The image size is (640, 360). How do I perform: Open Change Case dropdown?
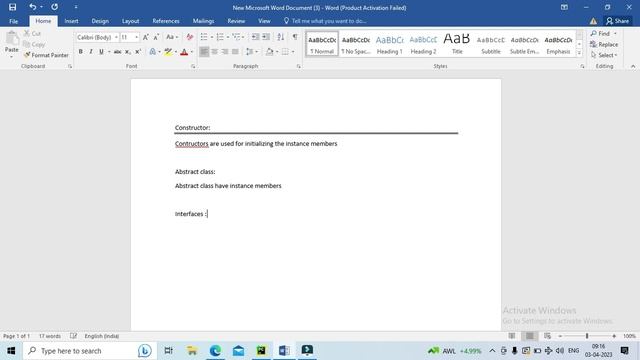pyautogui.click(x=171, y=37)
